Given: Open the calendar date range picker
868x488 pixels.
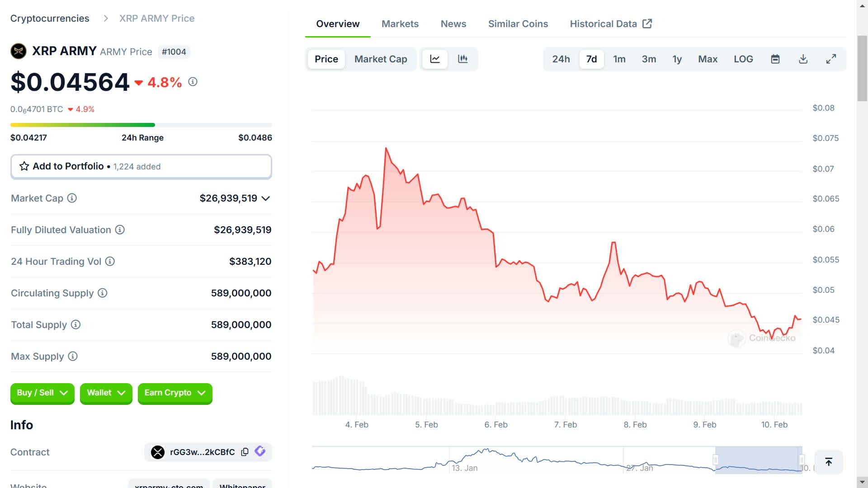Looking at the screenshot, I should click(775, 59).
